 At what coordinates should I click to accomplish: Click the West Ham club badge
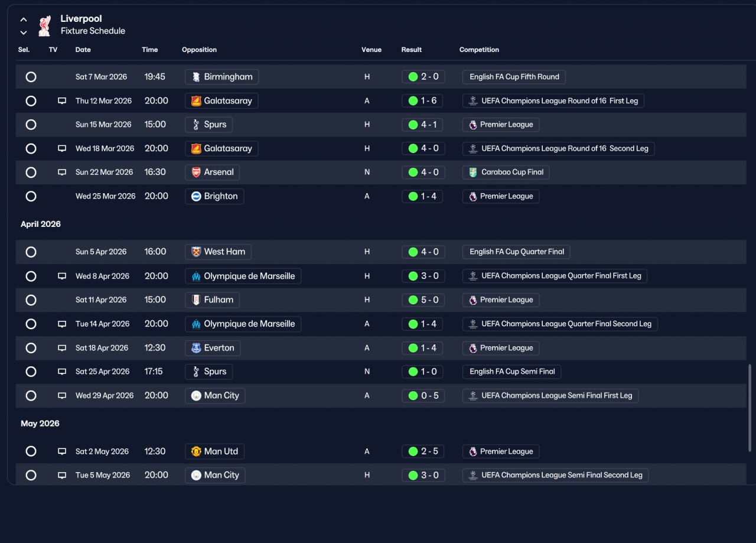(x=196, y=252)
